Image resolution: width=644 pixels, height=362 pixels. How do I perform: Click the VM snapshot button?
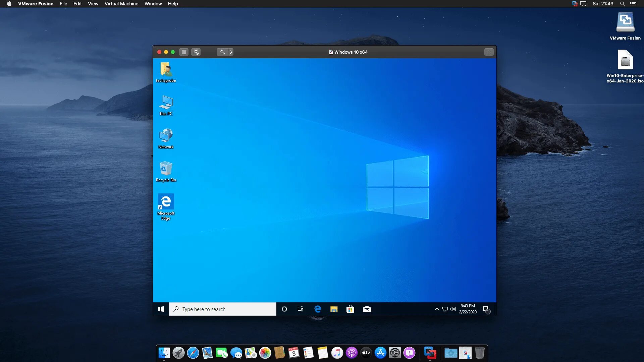(196, 52)
